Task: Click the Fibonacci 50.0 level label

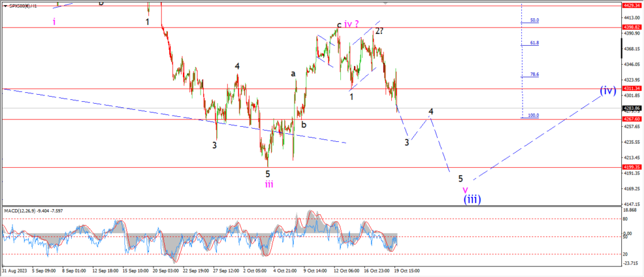Action: [534, 20]
